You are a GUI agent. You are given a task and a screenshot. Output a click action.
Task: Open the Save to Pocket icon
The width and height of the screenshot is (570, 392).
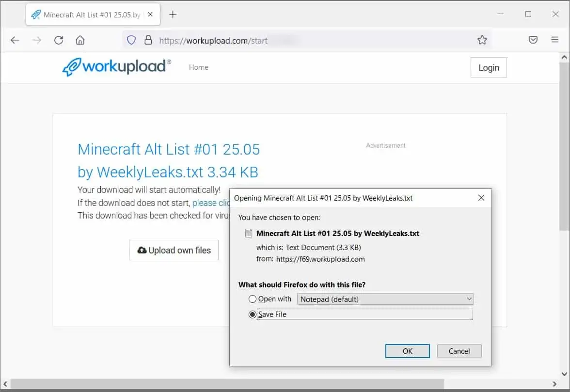(533, 40)
